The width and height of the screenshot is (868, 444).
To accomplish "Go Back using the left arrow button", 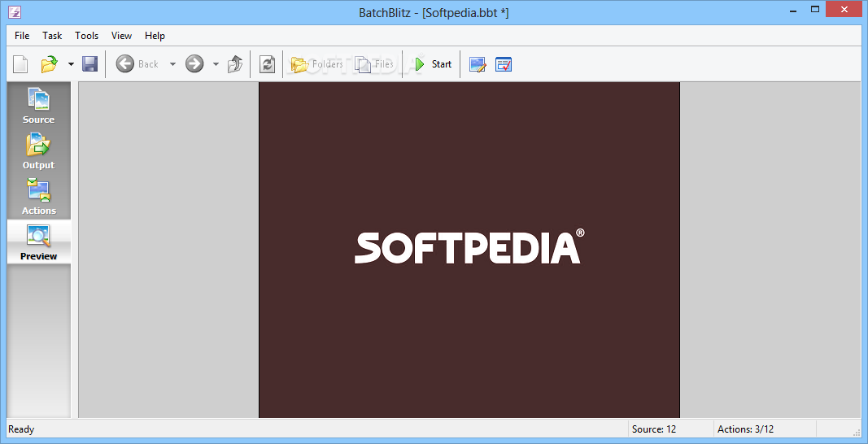I will [x=137, y=64].
